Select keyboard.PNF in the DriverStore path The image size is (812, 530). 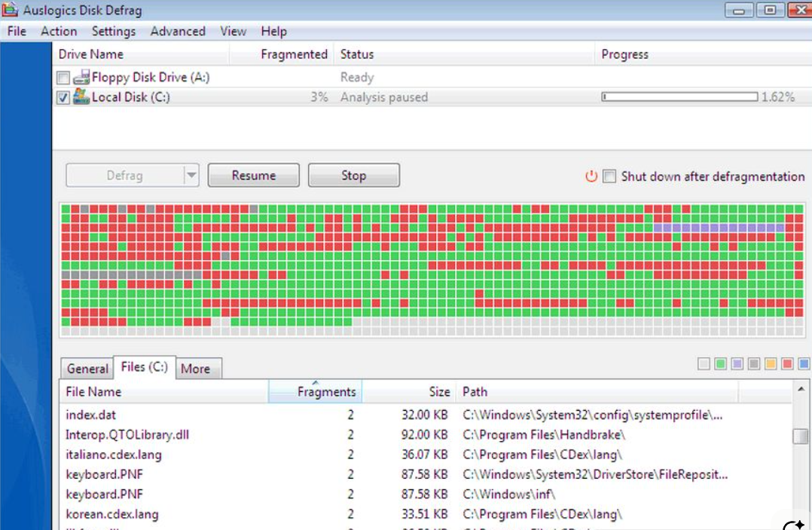426,474
